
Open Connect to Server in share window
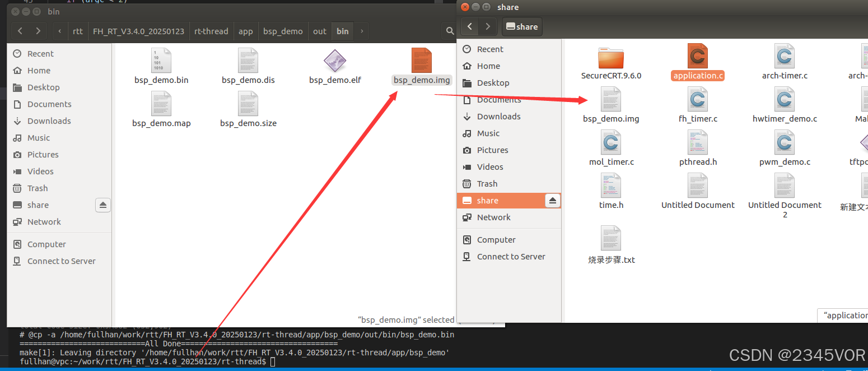509,257
